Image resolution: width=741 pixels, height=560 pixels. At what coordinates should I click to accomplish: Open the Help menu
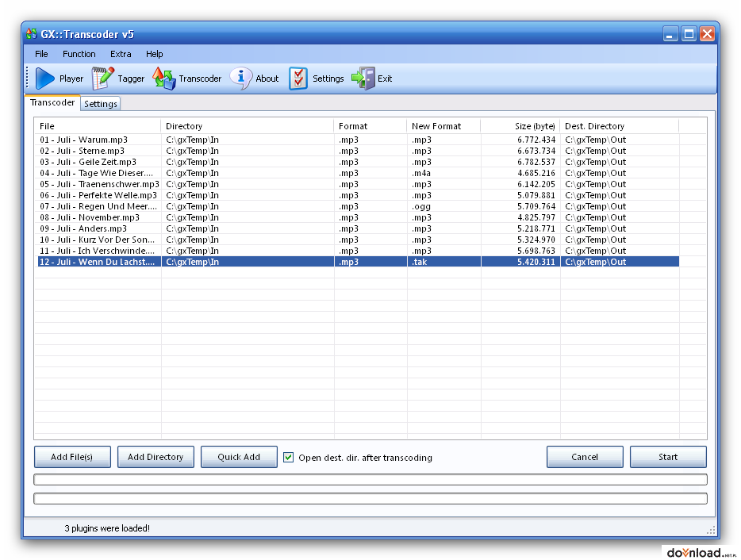tap(154, 54)
